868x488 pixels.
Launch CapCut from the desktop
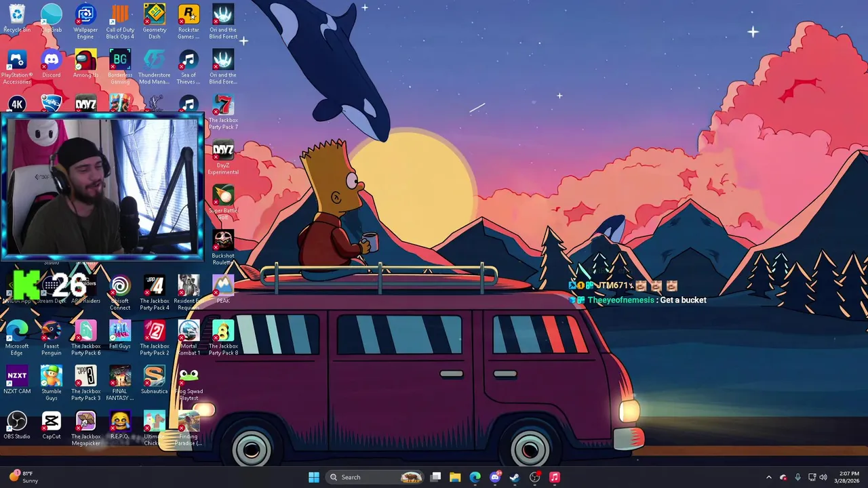52,426
